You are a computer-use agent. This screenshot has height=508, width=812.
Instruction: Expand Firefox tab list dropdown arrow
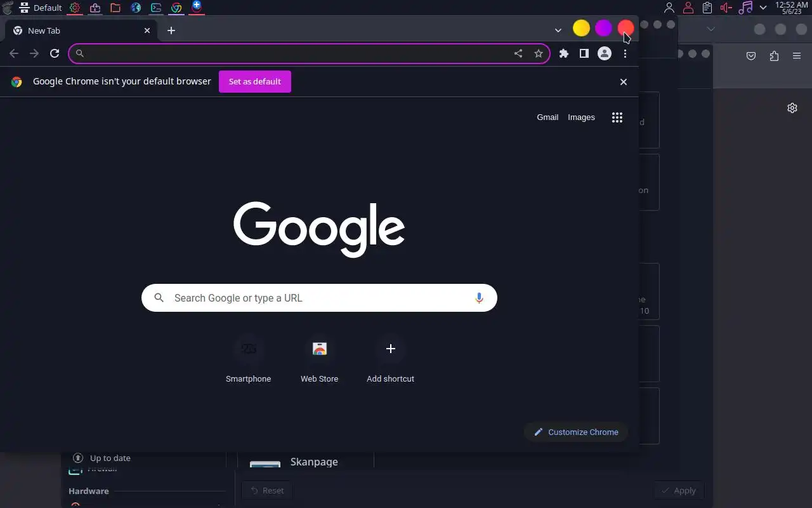tap(710, 29)
